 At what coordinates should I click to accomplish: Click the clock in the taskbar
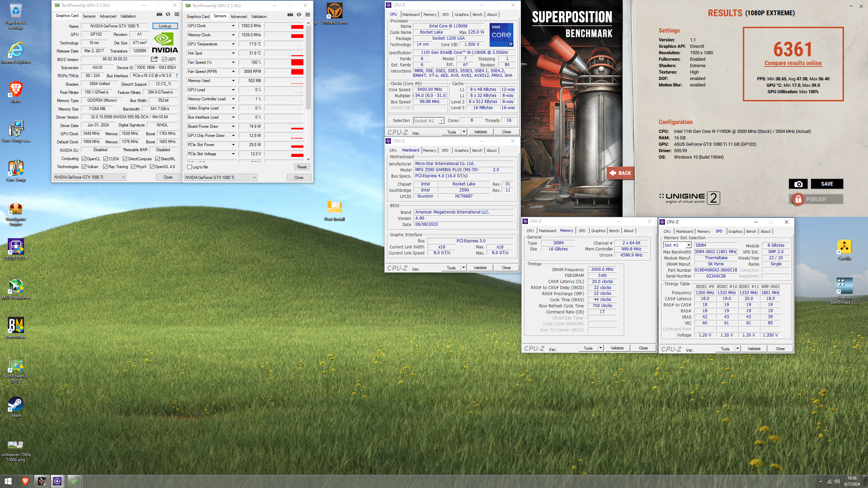pyautogui.click(x=852, y=481)
